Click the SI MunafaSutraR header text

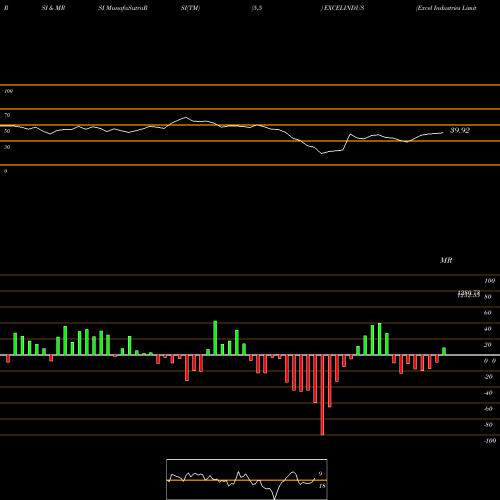point(123,8)
